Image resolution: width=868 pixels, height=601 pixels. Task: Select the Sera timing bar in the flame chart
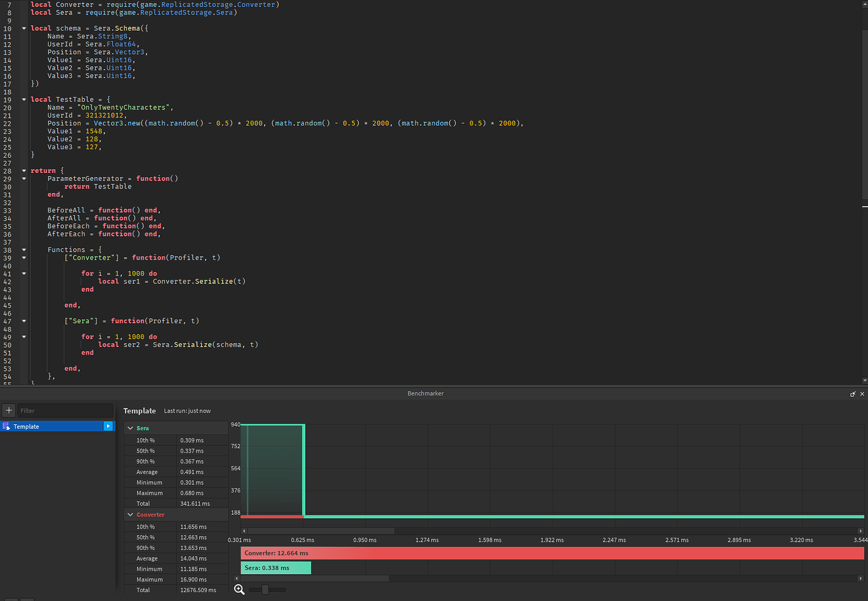(275, 567)
